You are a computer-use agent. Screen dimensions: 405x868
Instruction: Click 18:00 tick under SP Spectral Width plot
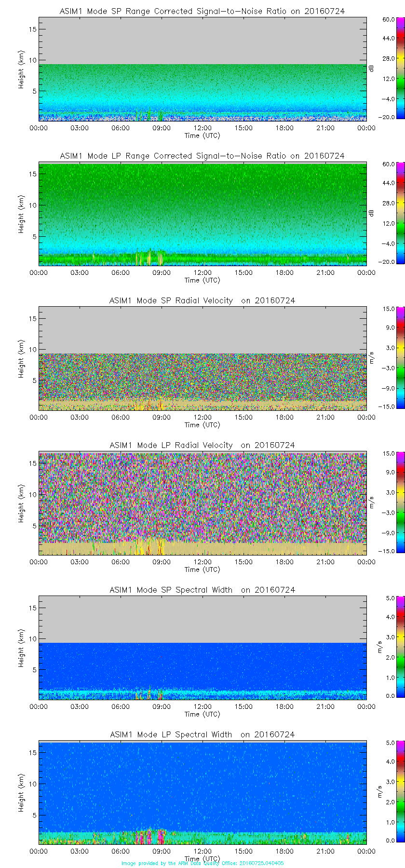(284, 706)
